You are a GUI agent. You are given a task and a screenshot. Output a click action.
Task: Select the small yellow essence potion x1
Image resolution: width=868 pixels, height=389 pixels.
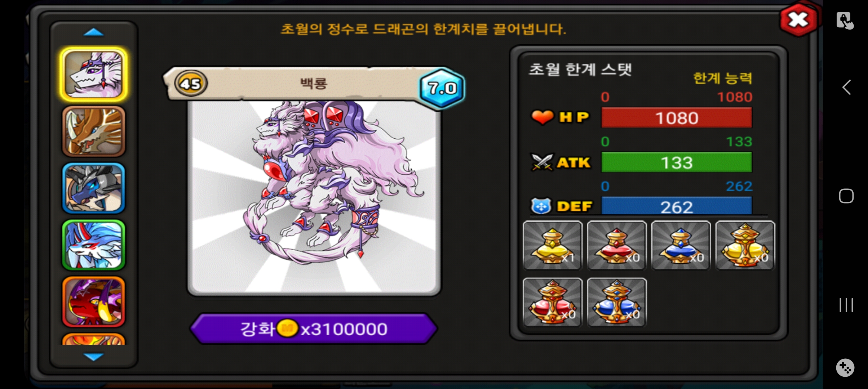pos(552,245)
